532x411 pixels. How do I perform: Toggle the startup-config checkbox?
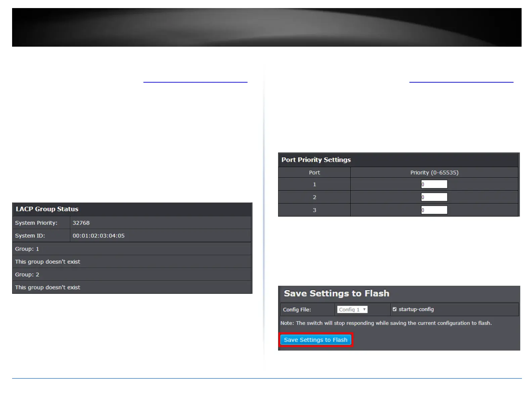coord(395,309)
